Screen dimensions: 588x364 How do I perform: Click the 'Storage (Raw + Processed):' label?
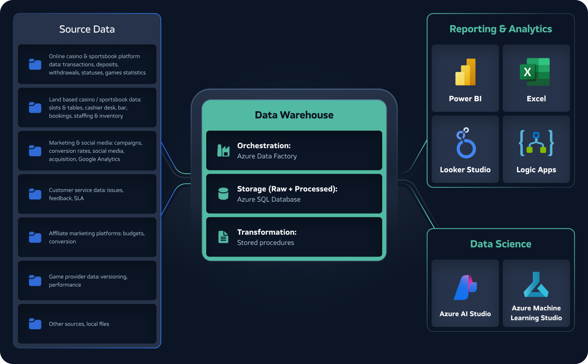[x=287, y=189]
